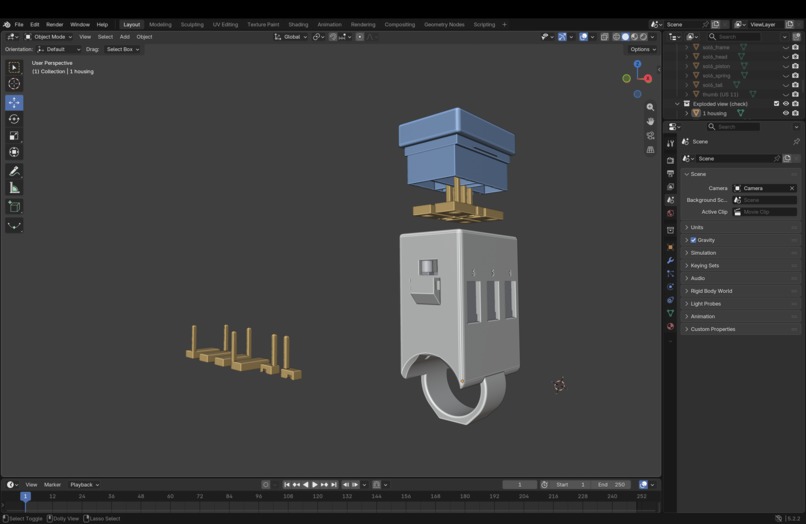Screen dimensions: 806x524
Task: Open the viewport Add menu
Action: [124, 37]
